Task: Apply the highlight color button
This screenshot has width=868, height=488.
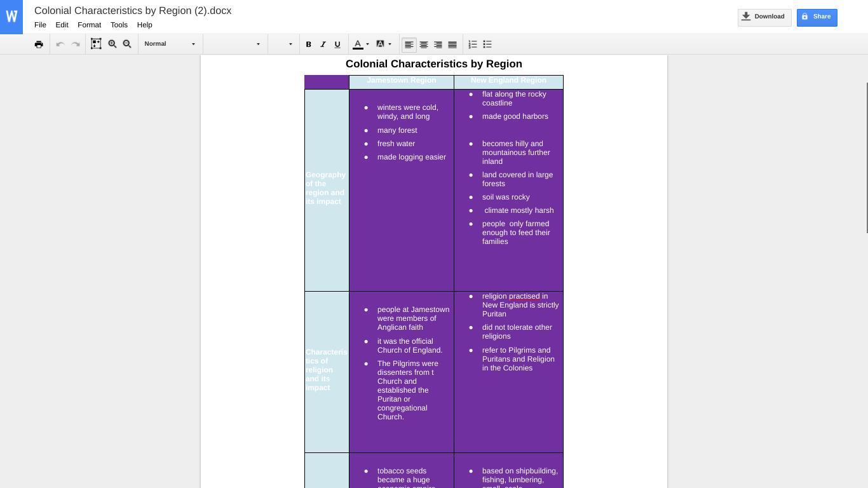Action: tap(380, 44)
